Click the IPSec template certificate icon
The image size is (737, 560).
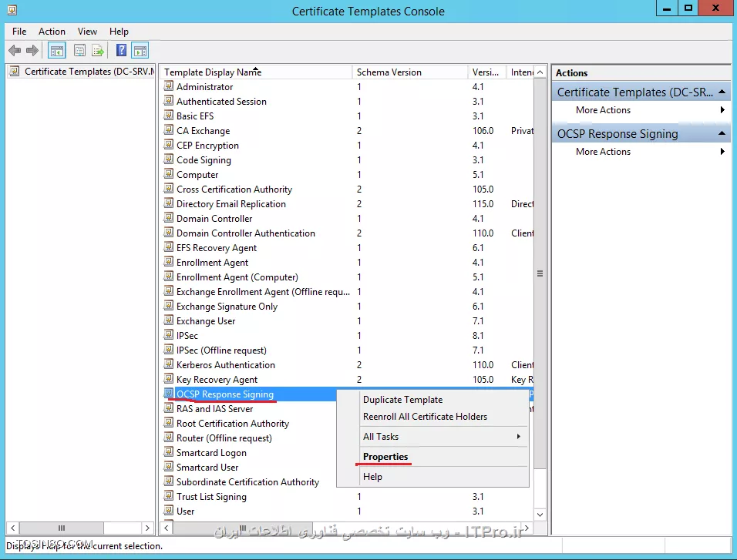click(168, 335)
